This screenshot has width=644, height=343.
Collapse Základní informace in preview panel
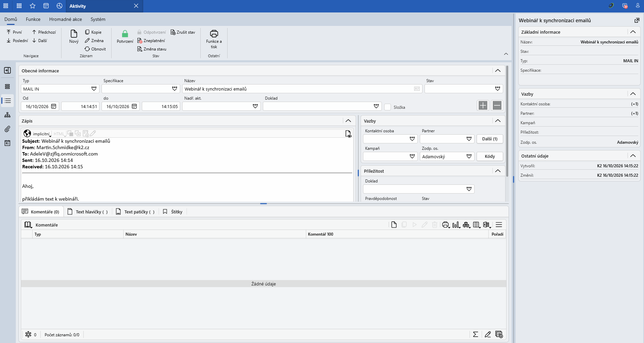point(633,32)
